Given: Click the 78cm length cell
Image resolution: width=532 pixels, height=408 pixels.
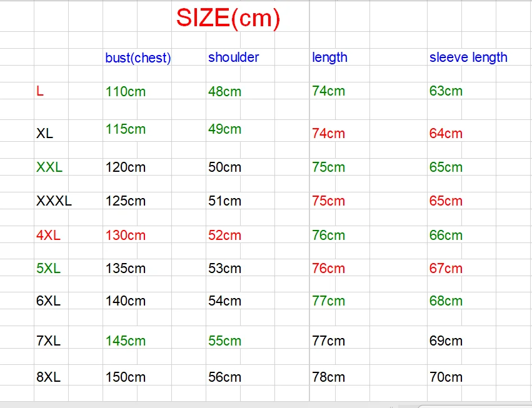Looking at the screenshot, I should coord(328,377).
